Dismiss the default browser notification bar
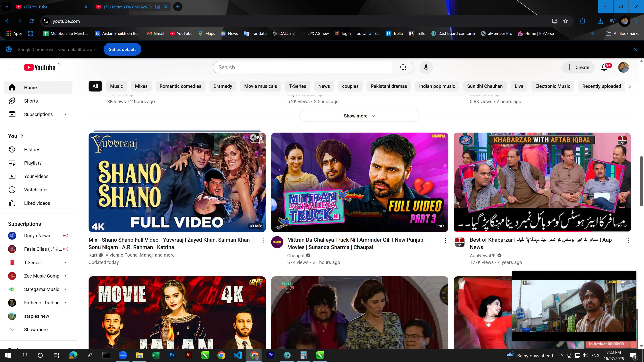Screen dimensions: 644x362 click(635, 49)
